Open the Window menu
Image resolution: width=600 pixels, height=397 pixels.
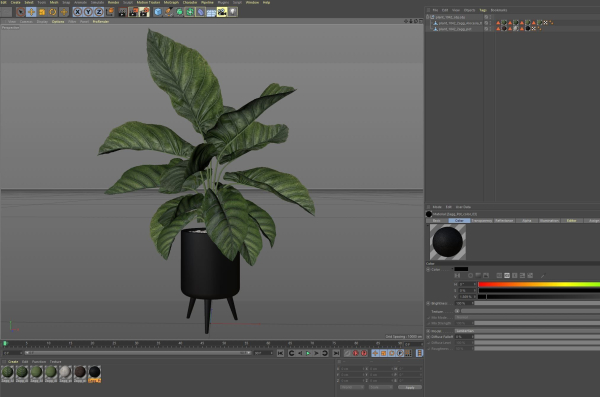pos(252,2)
